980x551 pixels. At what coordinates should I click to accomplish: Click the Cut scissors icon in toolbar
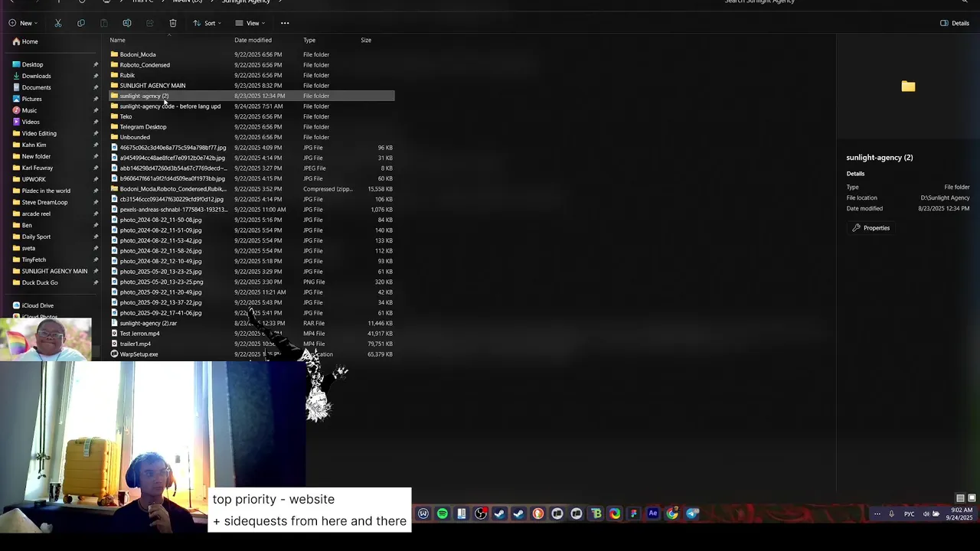click(x=57, y=23)
